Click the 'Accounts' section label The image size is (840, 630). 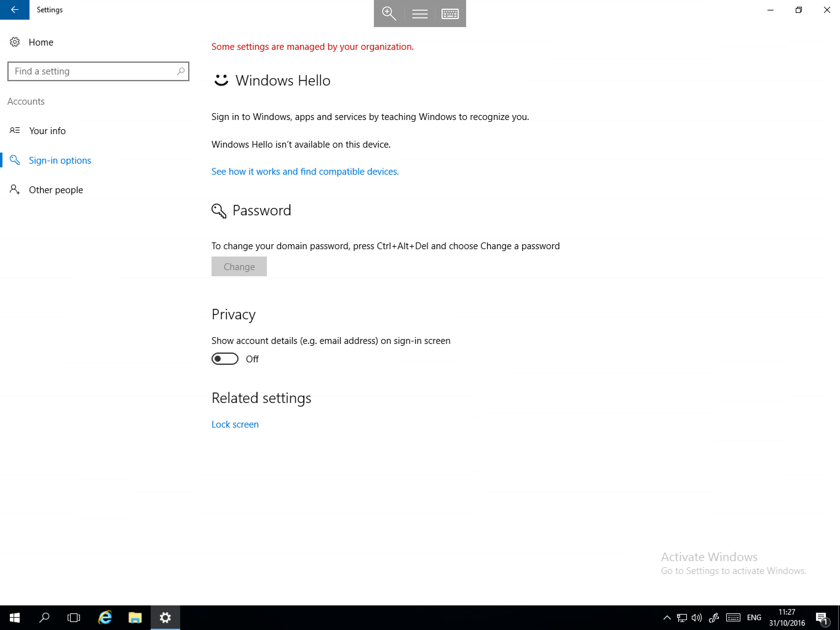[26, 102]
